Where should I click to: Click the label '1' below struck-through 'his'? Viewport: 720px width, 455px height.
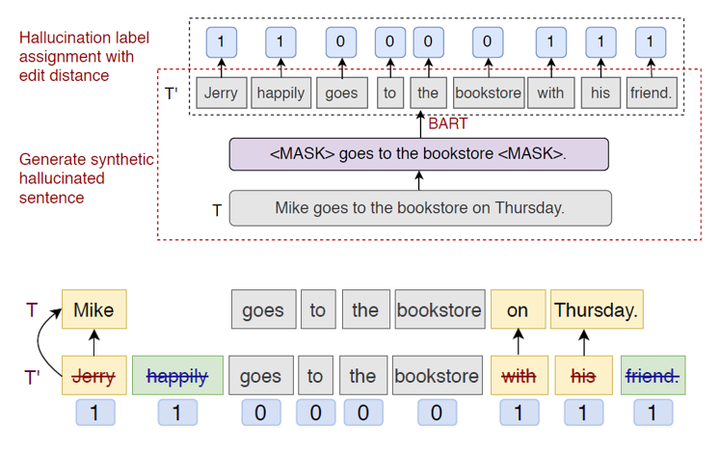584,412
